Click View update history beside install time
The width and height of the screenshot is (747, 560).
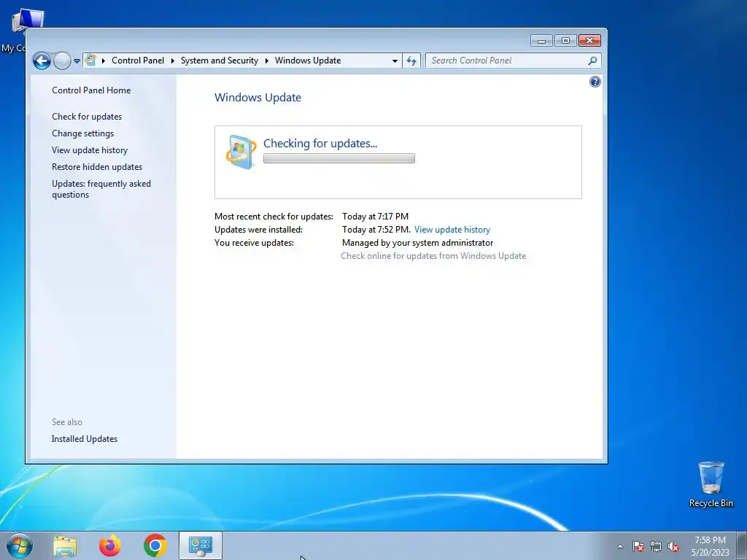tap(452, 230)
